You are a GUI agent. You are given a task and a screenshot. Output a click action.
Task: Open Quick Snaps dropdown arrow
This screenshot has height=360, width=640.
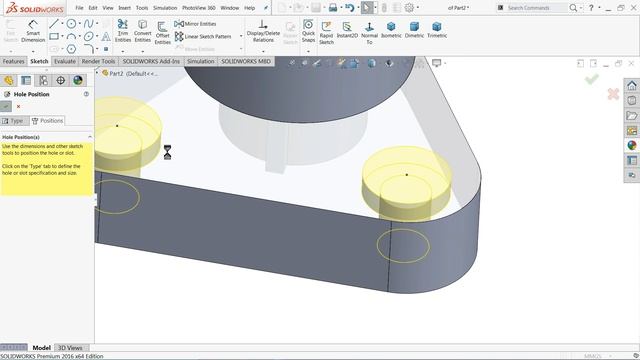point(308,51)
